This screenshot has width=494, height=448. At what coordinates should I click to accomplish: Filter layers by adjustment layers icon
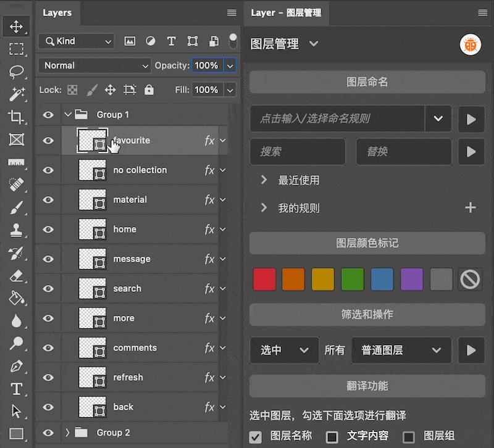[151, 41]
